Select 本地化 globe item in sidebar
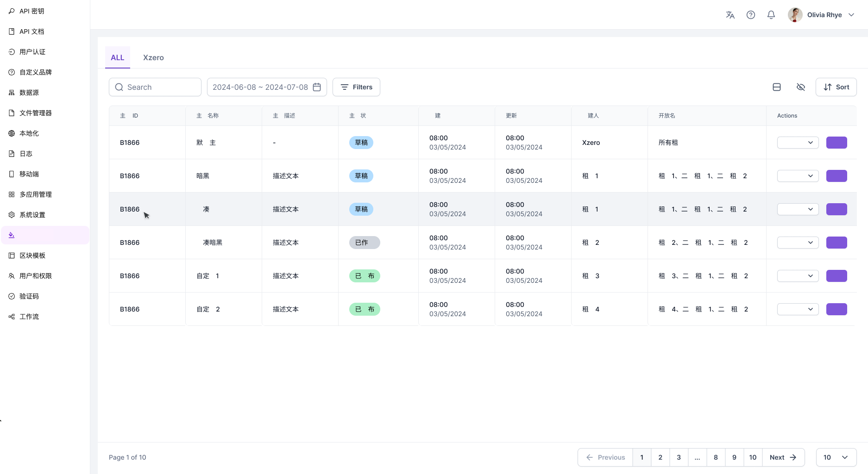 [x=45, y=133]
